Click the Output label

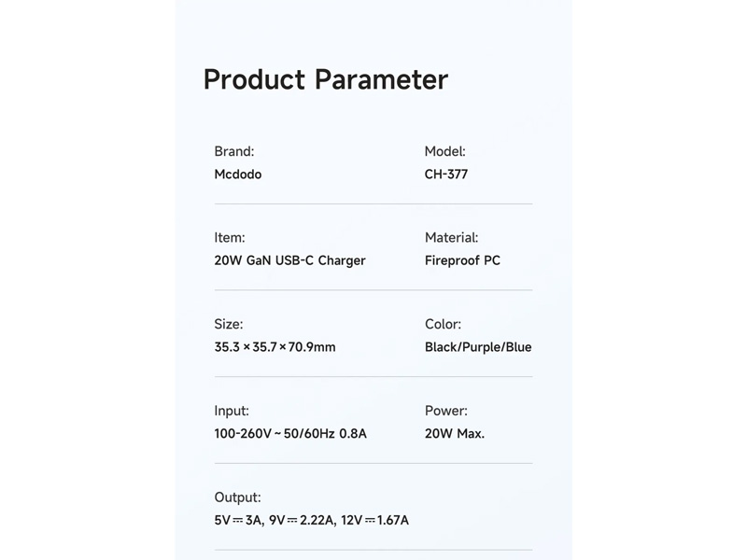(x=237, y=497)
